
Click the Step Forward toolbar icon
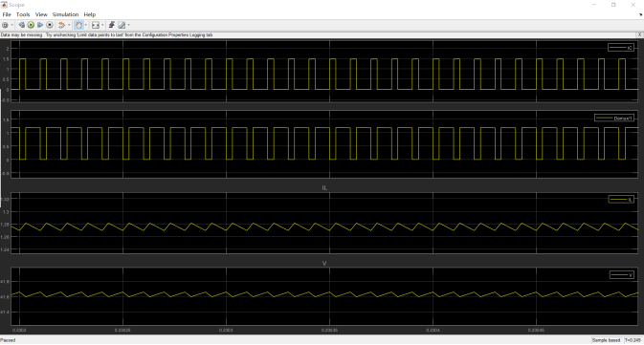(x=40, y=25)
